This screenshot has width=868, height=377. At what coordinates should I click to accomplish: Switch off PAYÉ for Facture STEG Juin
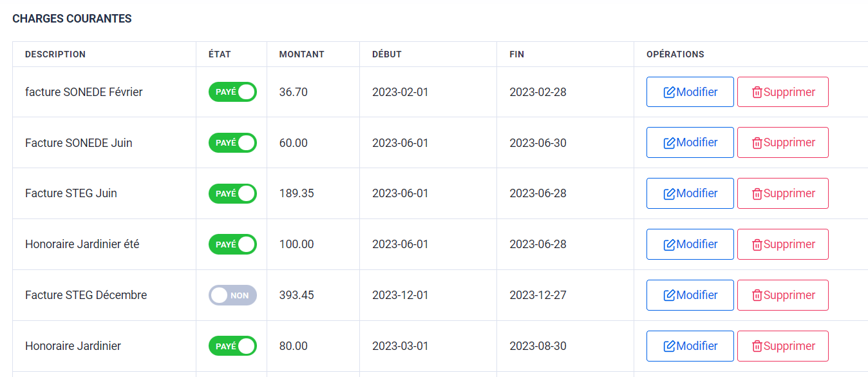pyautogui.click(x=232, y=193)
